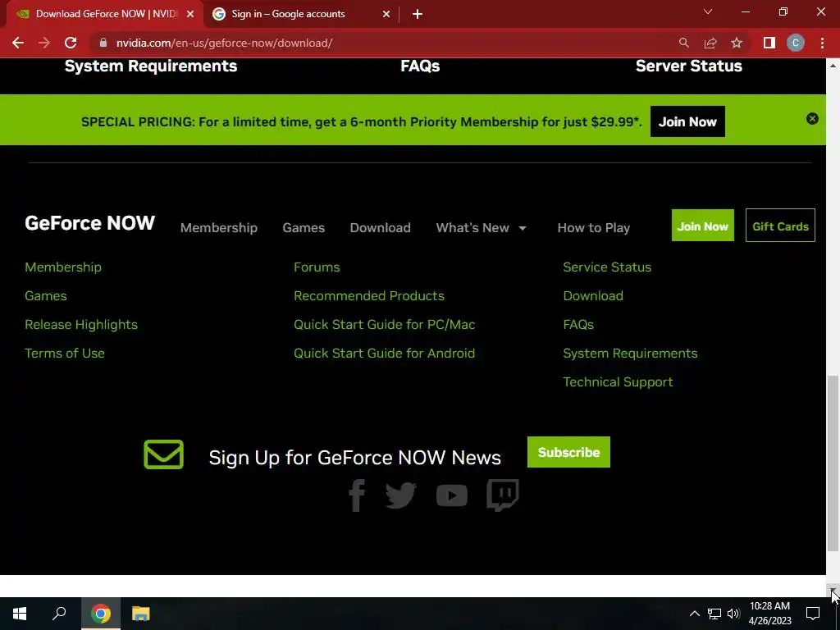Switch to the Download GeForce NOW tab
The width and height of the screenshot is (840, 630).
(106, 15)
